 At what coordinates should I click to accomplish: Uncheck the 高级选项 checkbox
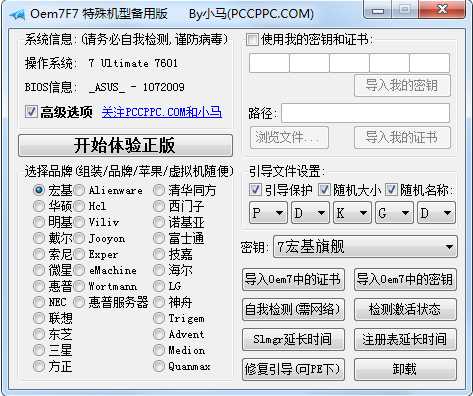(x=31, y=111)
